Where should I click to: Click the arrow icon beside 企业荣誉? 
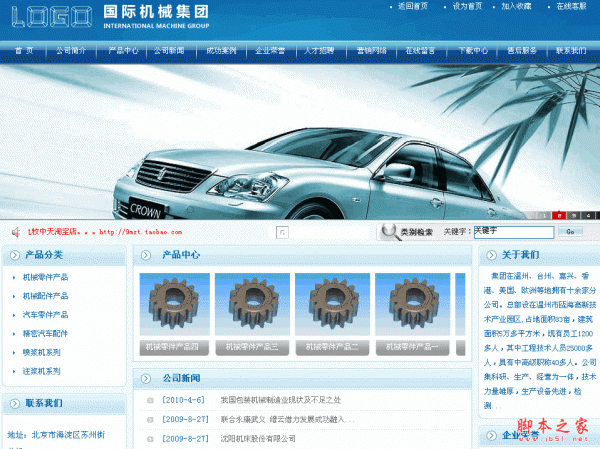[x=491, y=435]
